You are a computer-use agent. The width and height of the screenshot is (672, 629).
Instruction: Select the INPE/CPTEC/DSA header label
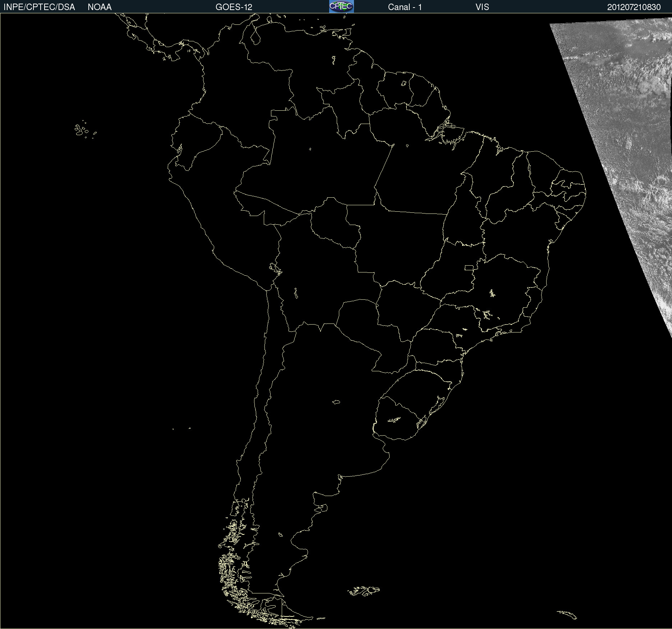pos(39,7)
